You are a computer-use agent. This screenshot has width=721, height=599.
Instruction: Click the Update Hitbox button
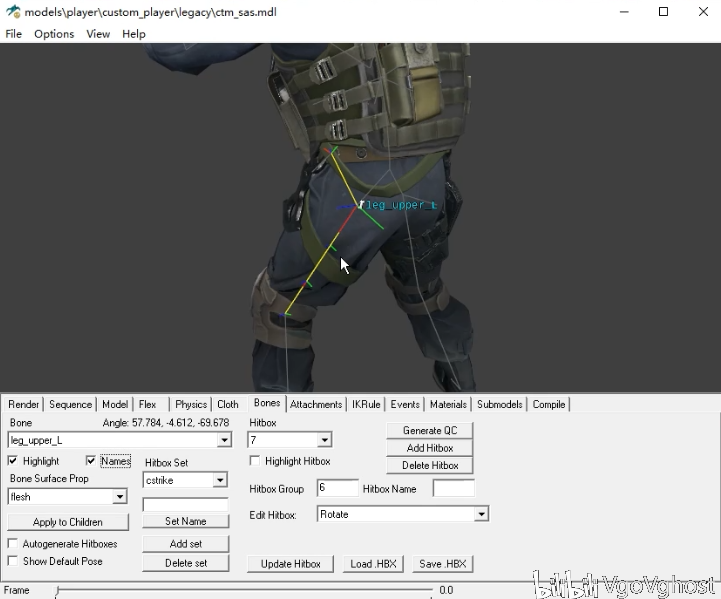tap(291, 564)
